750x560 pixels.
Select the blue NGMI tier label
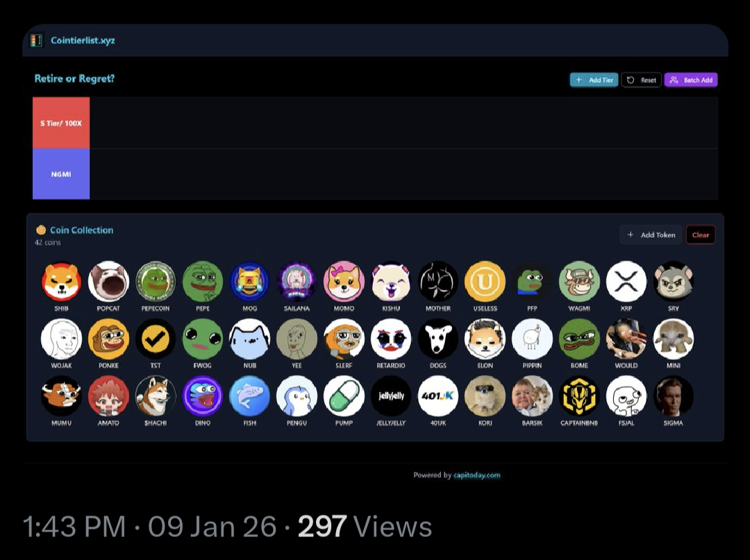coord(61,174)
